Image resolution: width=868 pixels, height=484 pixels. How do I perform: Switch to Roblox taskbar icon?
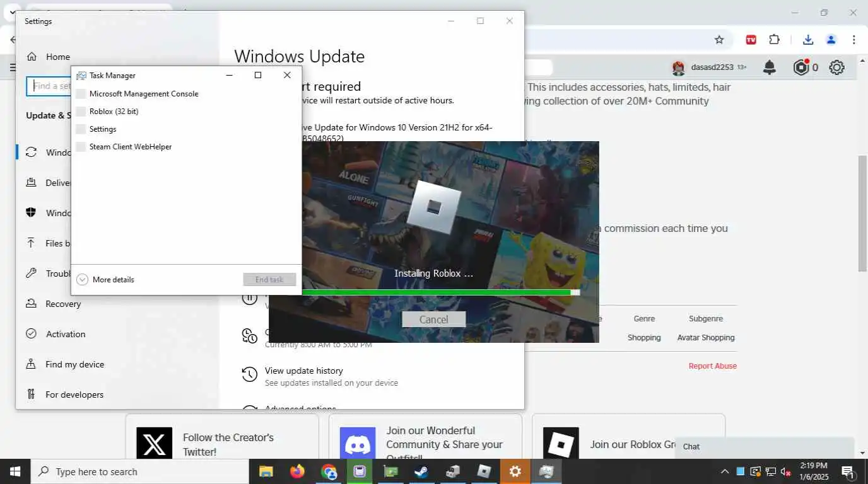tap(484, 471)
